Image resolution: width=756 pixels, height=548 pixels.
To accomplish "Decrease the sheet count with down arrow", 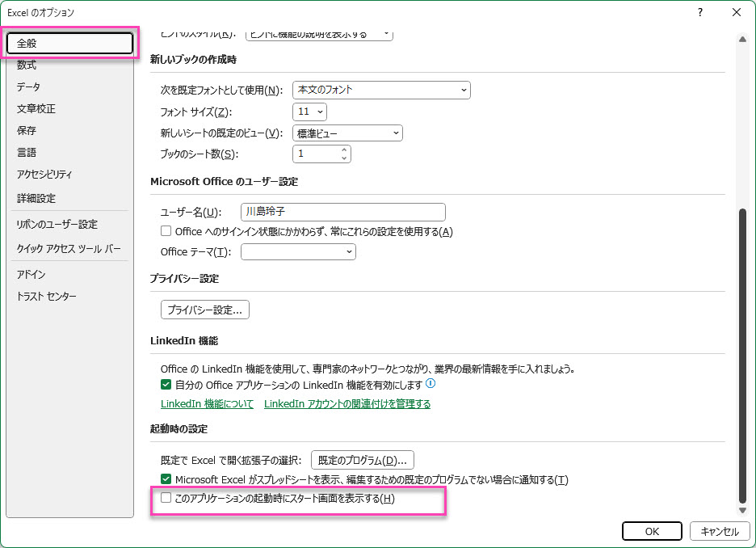I will point(345,158).
